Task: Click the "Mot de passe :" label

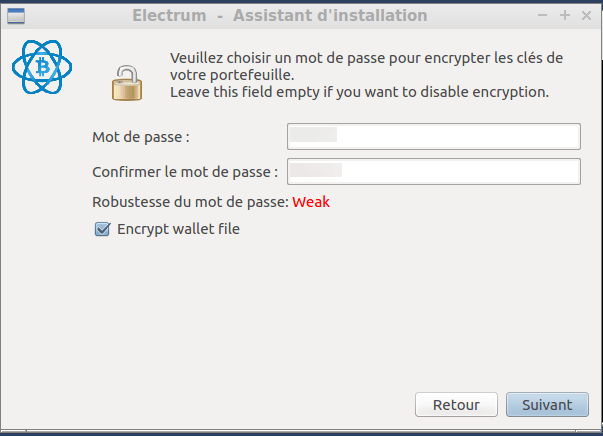Action: [141, 137]
